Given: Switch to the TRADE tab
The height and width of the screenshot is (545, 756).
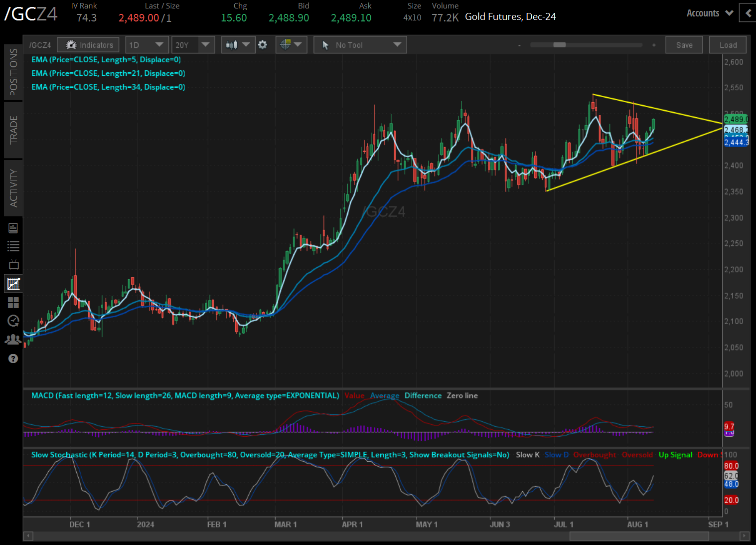Looking at the screenshot, I should (x=13, y=130).
